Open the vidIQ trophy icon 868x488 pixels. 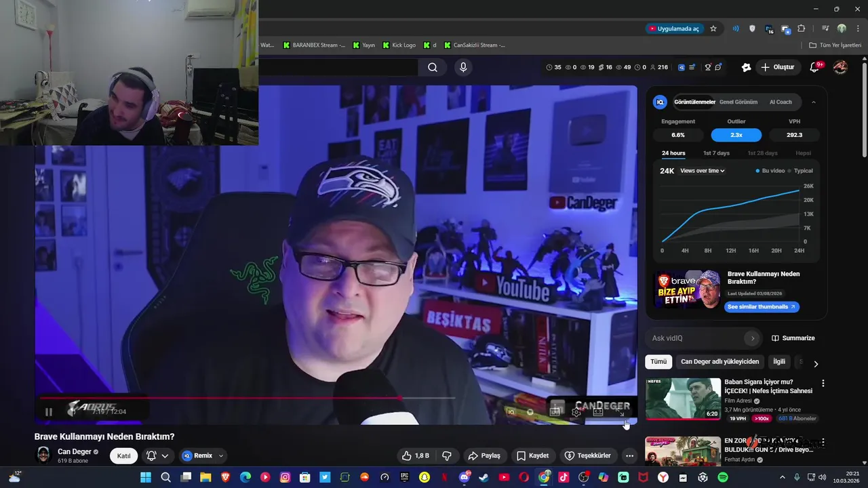click(x=707, y=67)
